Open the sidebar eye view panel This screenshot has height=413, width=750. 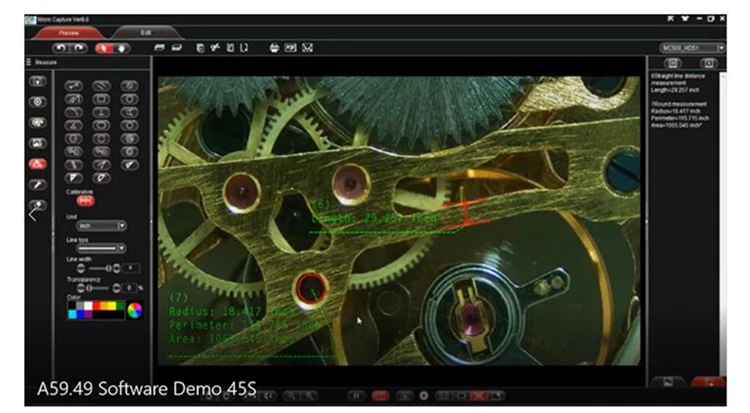(x=37, y=122)
